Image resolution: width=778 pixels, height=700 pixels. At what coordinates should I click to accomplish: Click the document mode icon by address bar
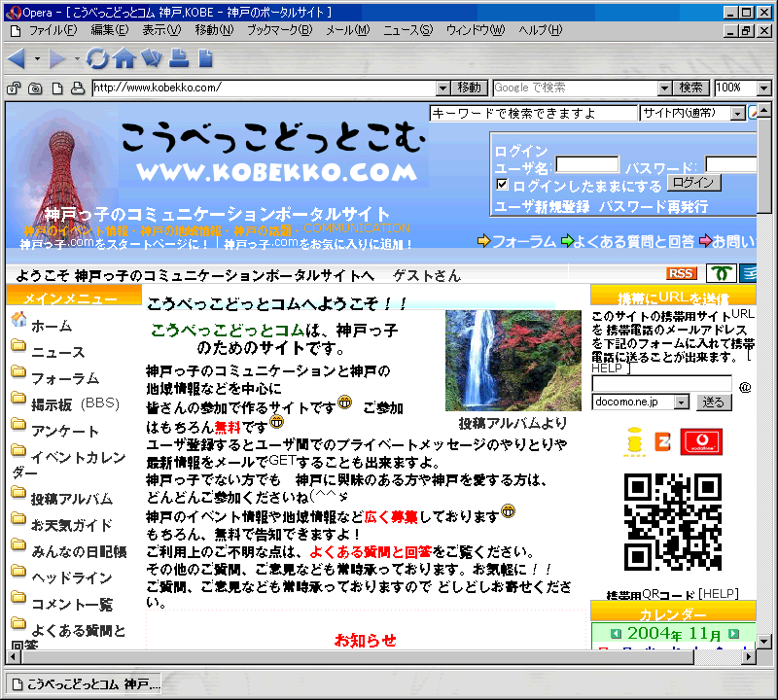coord(57,88)
